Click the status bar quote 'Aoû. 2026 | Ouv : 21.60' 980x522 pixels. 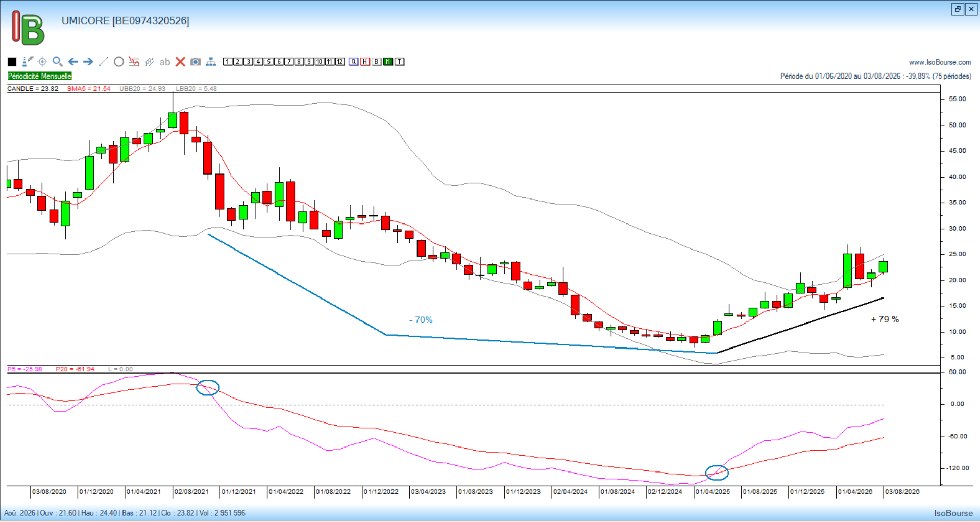coord(40,513)
